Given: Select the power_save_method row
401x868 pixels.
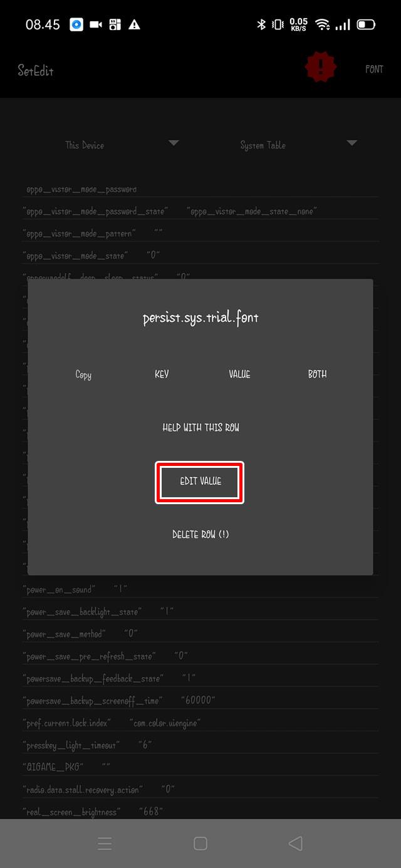Looking at the screenshot, I should pyautogui.click(x=80, y=634).
